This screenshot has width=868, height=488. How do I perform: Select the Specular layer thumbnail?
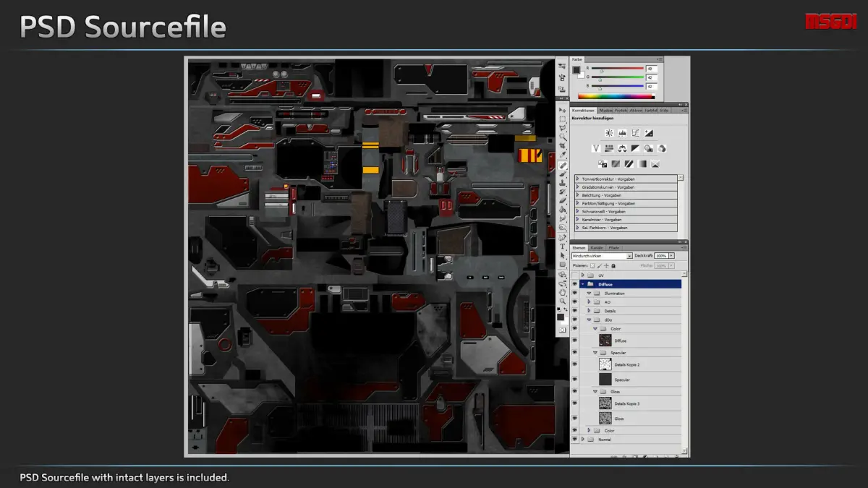(x=605, y=380)
